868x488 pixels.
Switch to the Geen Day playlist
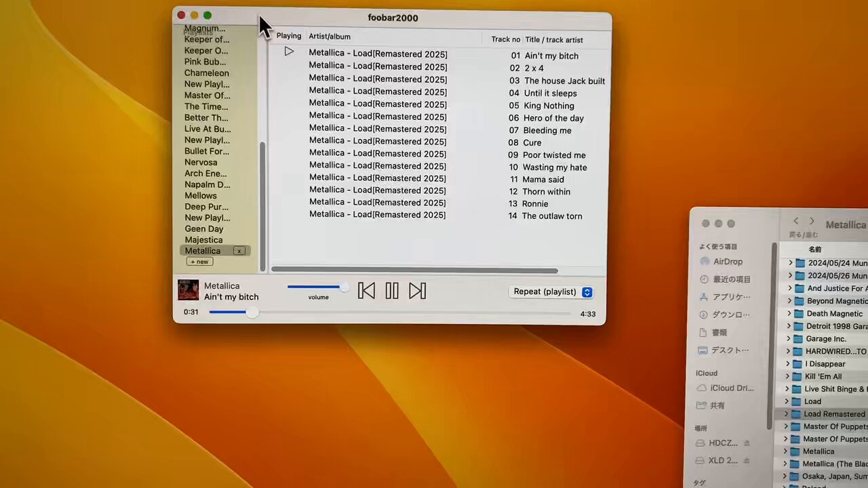tap(204, 229)
